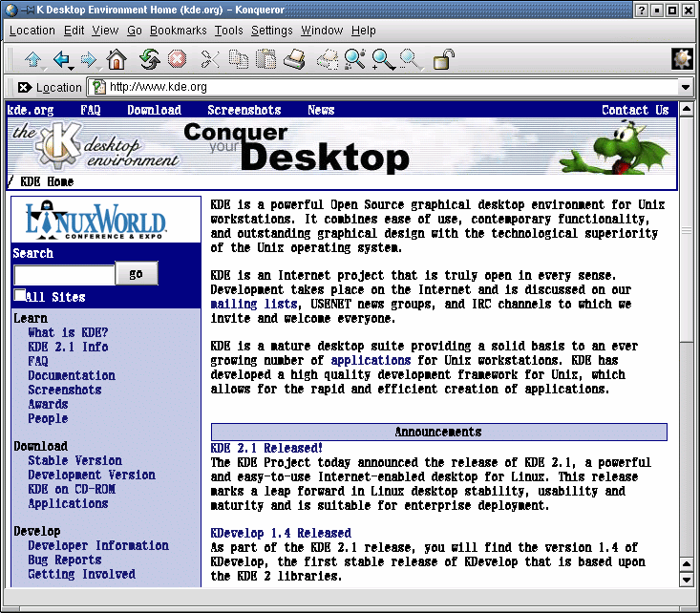Open the Location menu

pos(32,31)
